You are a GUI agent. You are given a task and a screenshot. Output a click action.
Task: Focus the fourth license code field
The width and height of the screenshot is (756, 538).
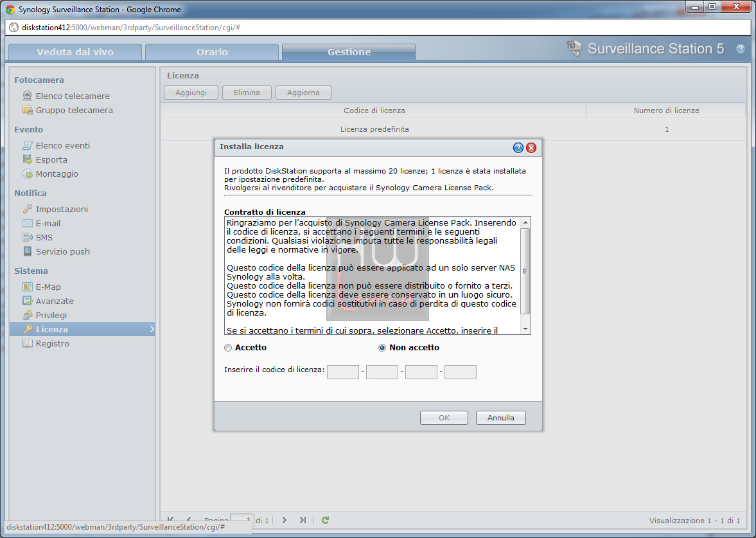pyautogui.click(x=461, y=372)
